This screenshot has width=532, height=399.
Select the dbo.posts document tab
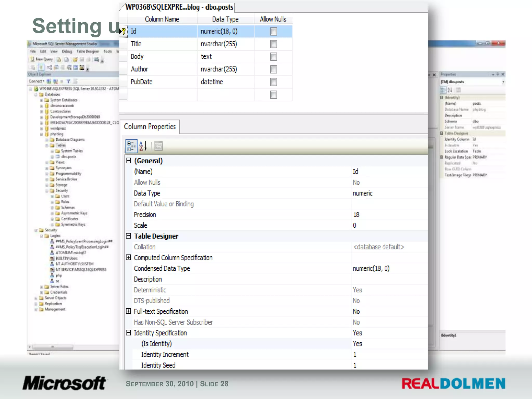(x=179, y=7)
